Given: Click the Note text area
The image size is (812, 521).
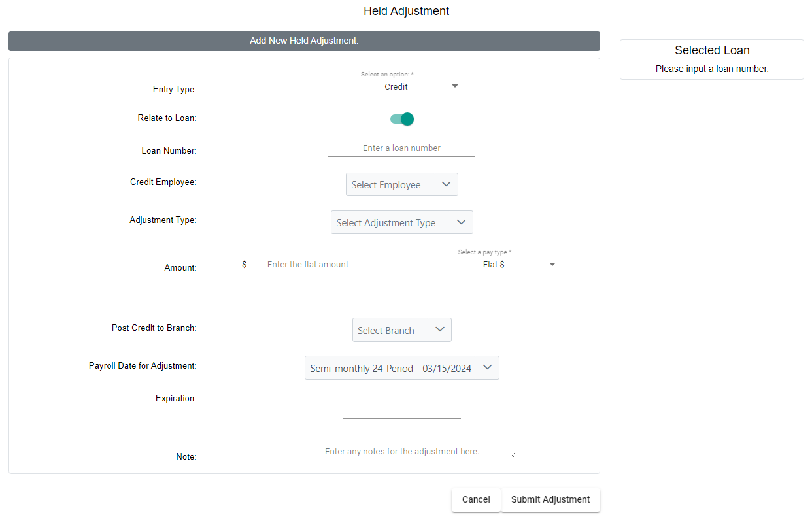Looking at the screenshot, I should click(x=401, y=452).
